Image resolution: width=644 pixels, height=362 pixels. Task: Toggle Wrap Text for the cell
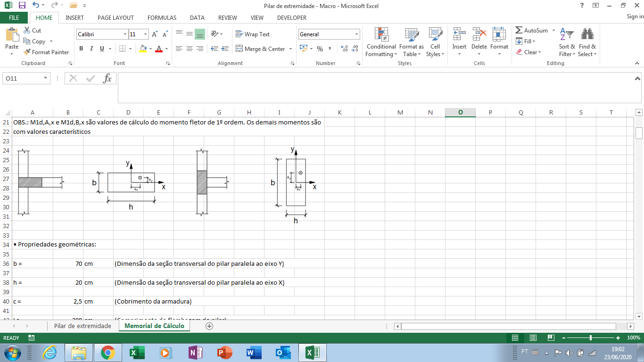pyautogui.click(x=253, y=34)
